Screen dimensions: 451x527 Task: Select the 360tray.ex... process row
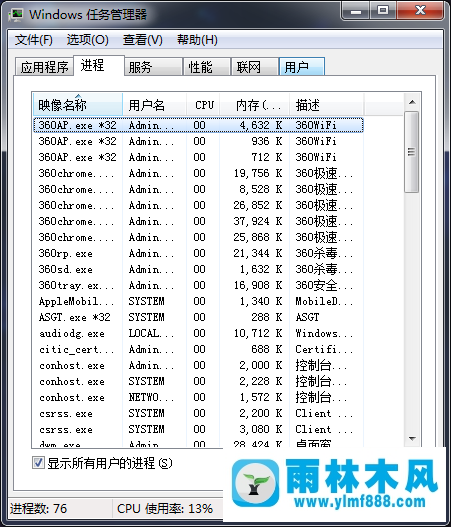(198, 285)
